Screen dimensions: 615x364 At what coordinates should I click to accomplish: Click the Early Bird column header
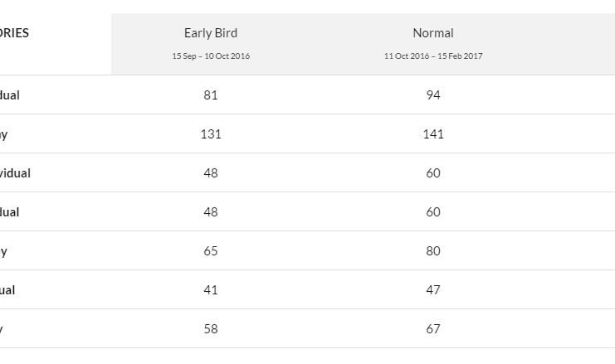click(211, 33)
